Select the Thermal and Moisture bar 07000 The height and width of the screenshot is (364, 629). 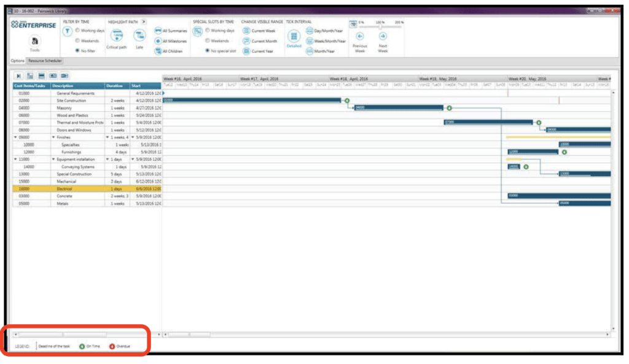point(488,122)
